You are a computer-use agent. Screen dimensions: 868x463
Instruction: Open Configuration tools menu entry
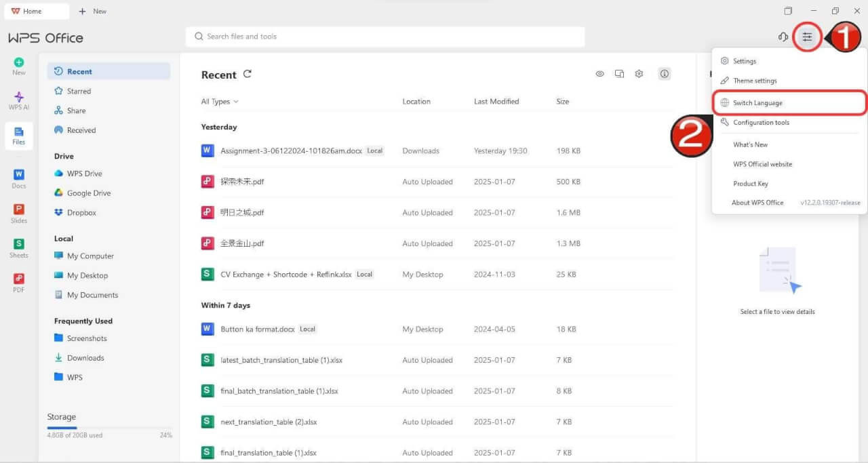tap(760, 123)
